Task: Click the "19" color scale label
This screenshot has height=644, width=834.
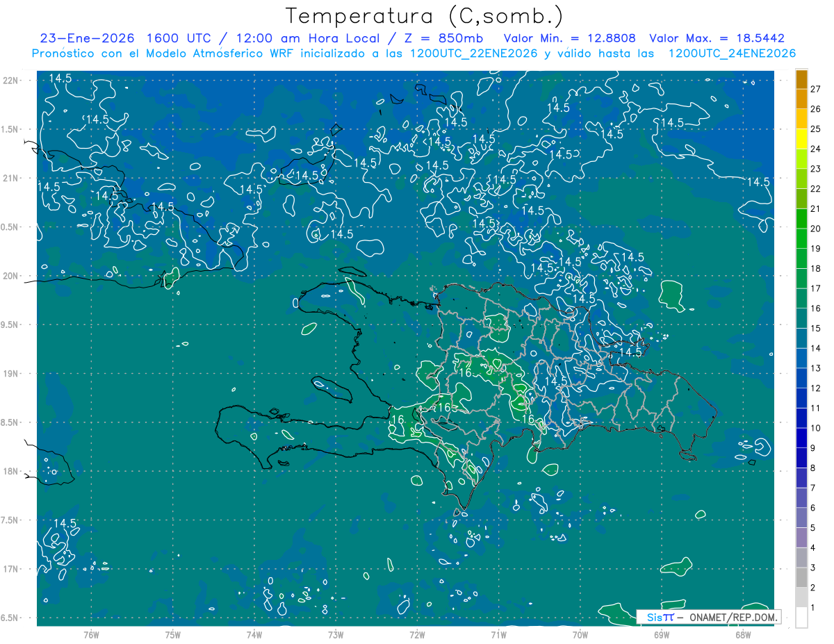Action: click(816, 249)
